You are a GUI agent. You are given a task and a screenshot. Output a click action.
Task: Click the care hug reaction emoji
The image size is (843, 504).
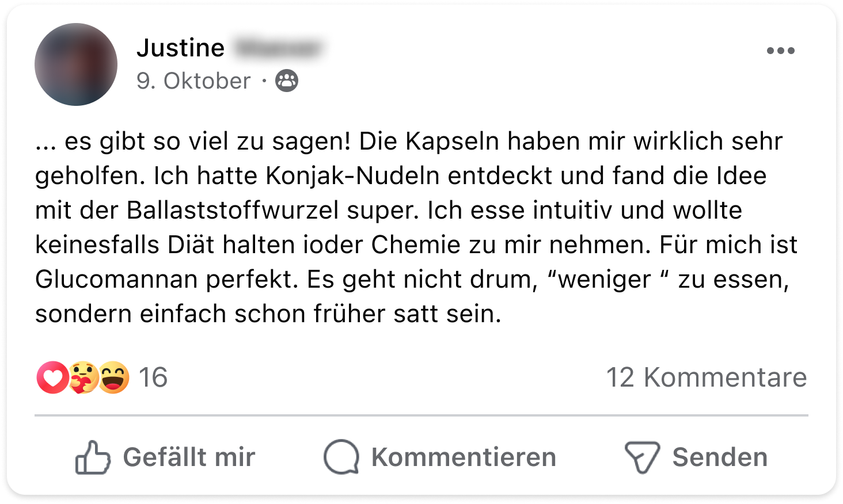tap(83, 377)
